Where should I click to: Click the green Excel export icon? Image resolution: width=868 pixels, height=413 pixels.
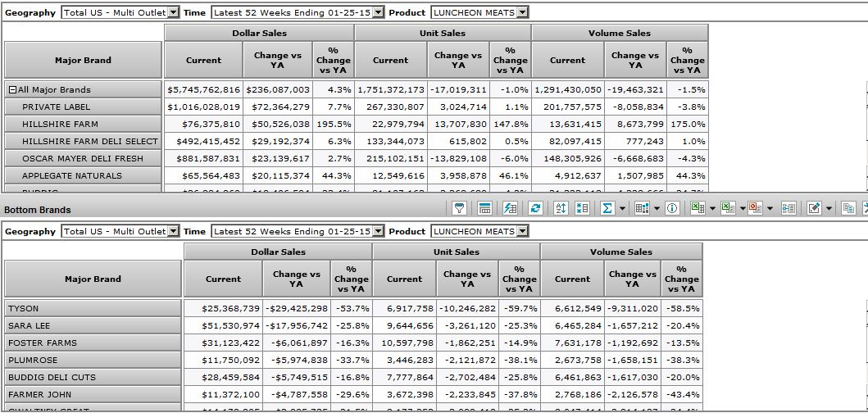697,209
